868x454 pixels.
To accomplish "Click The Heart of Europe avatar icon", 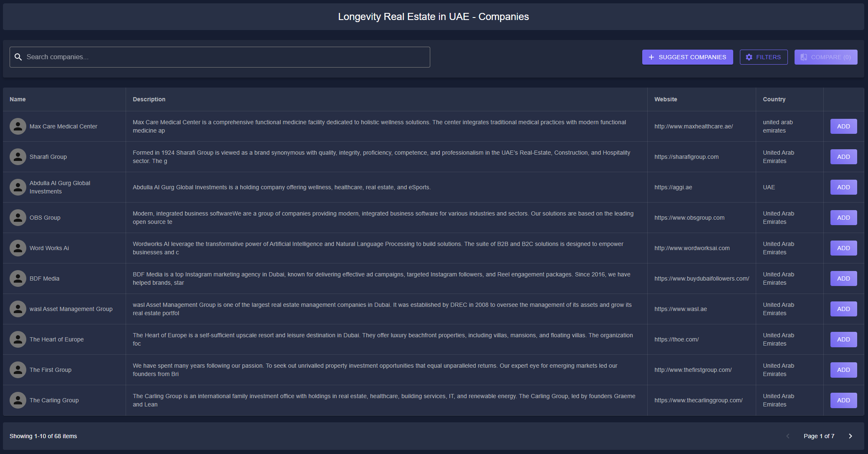I will (x=18, y=339).
